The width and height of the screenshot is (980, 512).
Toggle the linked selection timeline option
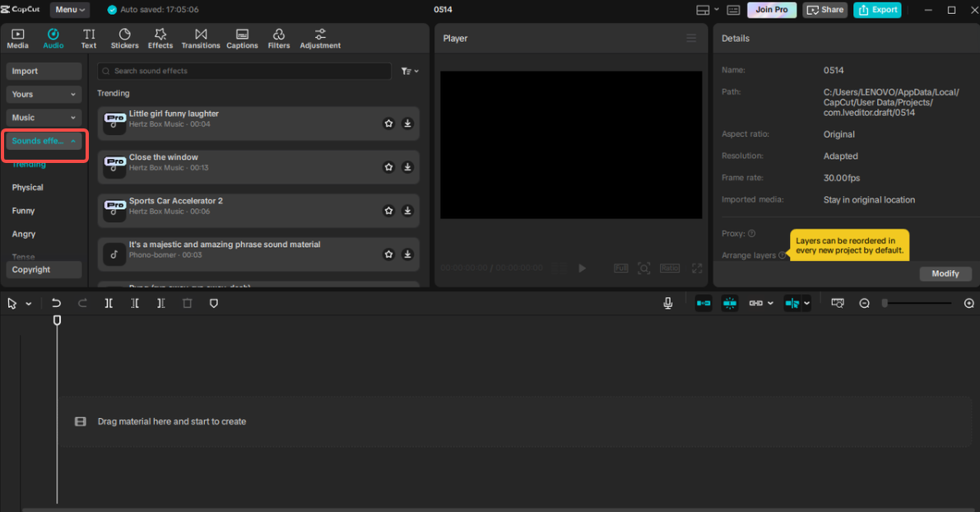tap(755, 303)
